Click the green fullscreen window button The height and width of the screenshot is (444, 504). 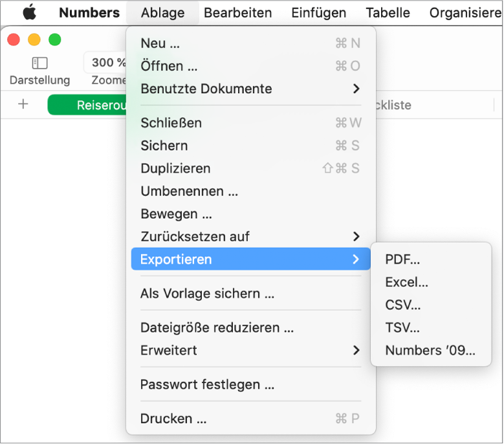coord(54,40)
